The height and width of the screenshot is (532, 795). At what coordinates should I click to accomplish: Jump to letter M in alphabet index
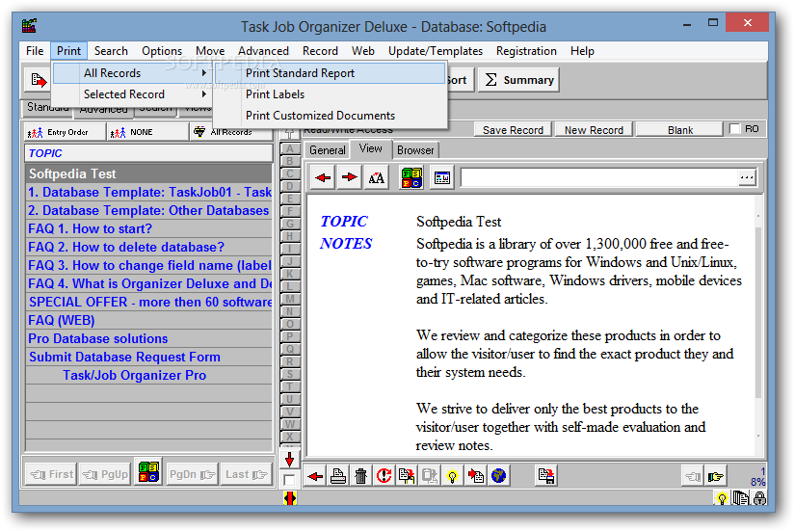click(289, 298)
